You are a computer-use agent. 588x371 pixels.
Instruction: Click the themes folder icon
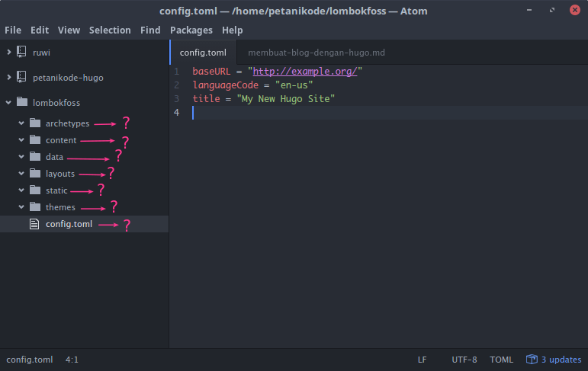coord(35,206)
